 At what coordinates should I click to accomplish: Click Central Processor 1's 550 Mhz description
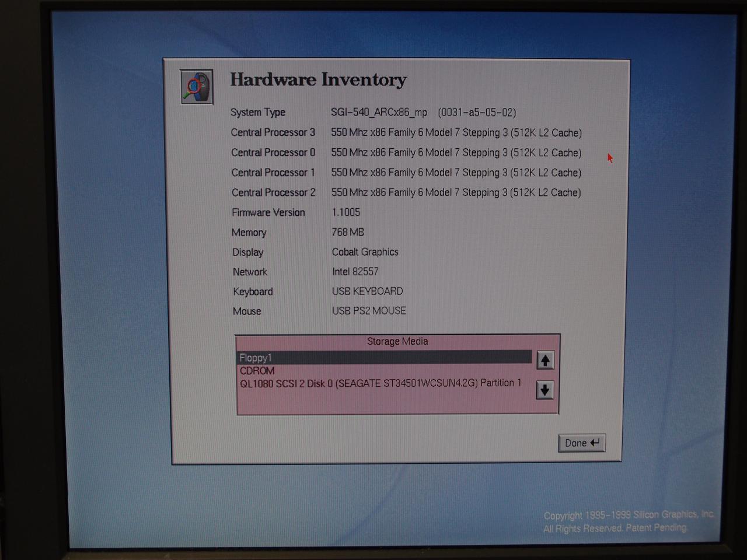point(456,173)
